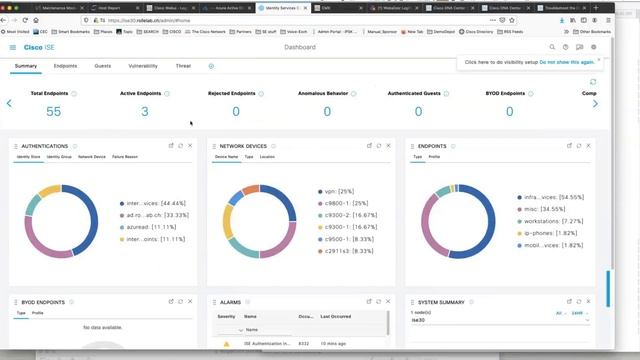
Task: Go to browser home page icon
Action: pyautogui.click(x=36, y=20)
